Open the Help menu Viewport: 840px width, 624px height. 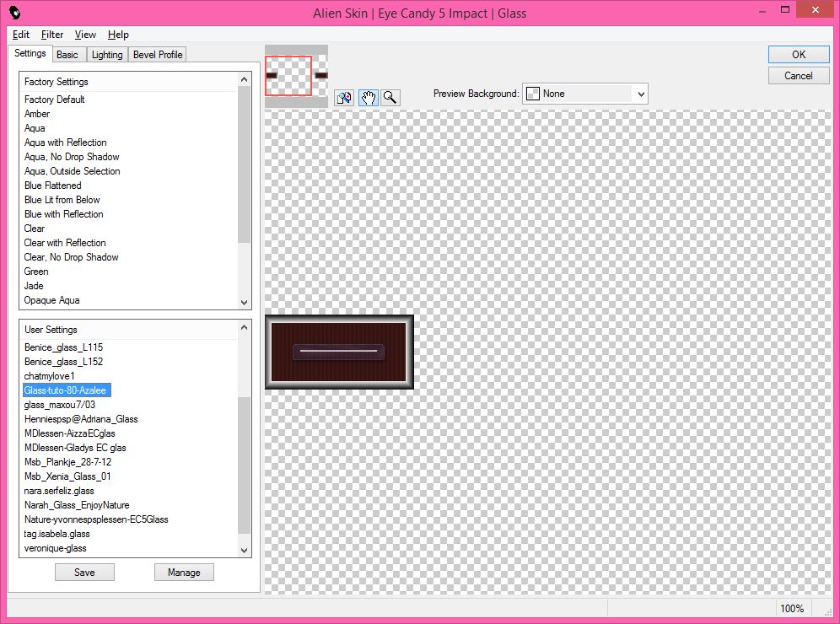pos(118,35)
